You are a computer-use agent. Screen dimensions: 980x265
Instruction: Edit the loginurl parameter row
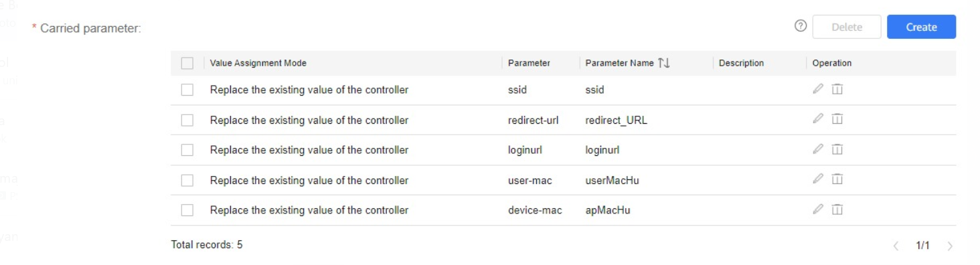tap(818, 149)
